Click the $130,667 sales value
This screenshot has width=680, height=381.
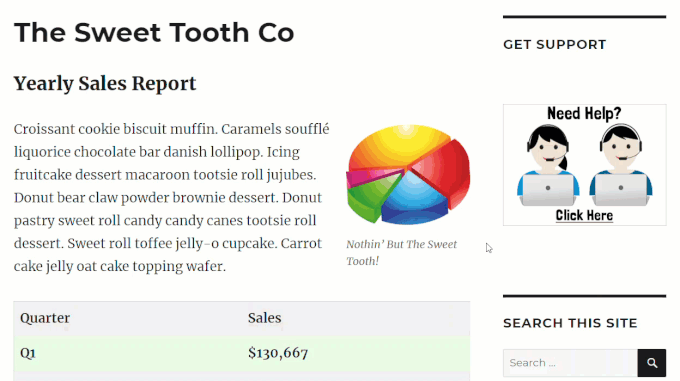point(278,353)
